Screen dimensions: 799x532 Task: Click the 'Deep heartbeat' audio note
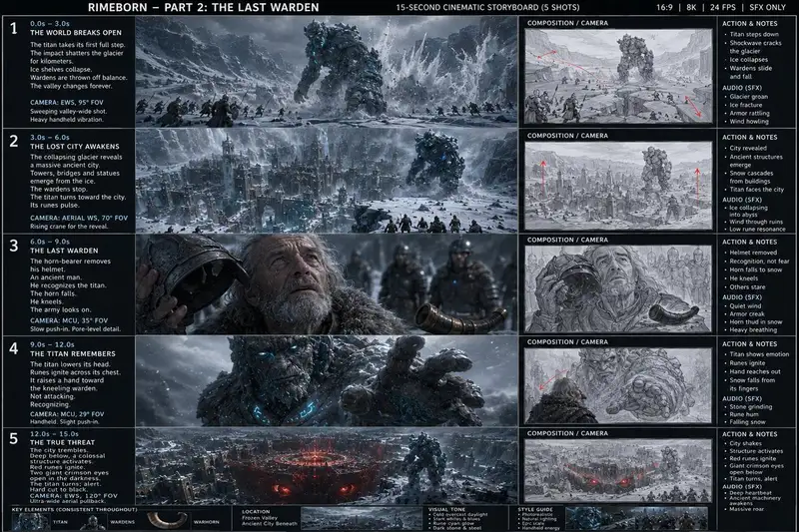tap(751, 493)
